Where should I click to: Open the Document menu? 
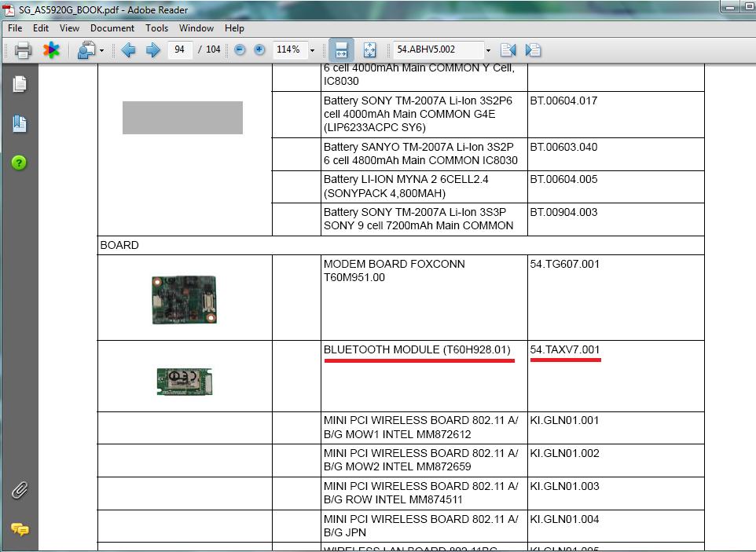(x=112, y=28)
